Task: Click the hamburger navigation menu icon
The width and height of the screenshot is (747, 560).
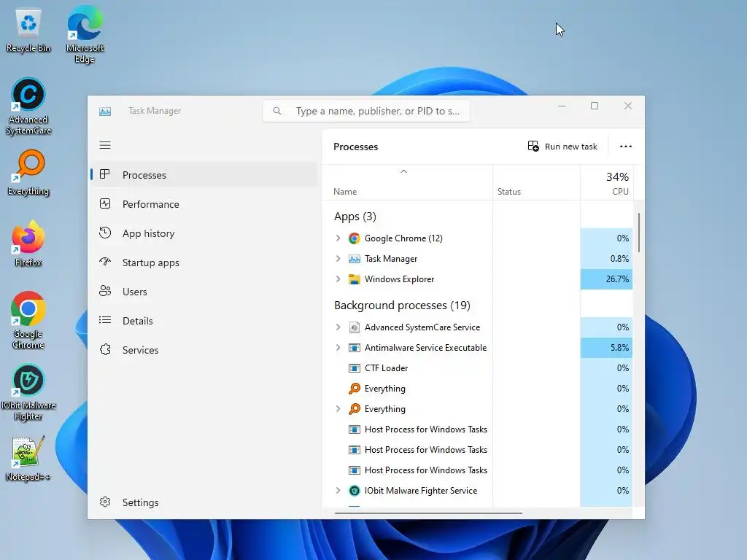Action: tap(105, 145)
